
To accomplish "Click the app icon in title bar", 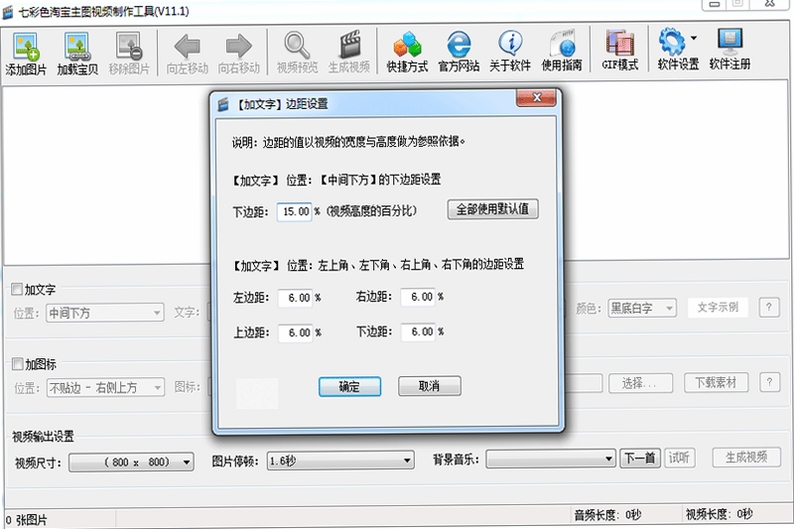I will 8,12.
